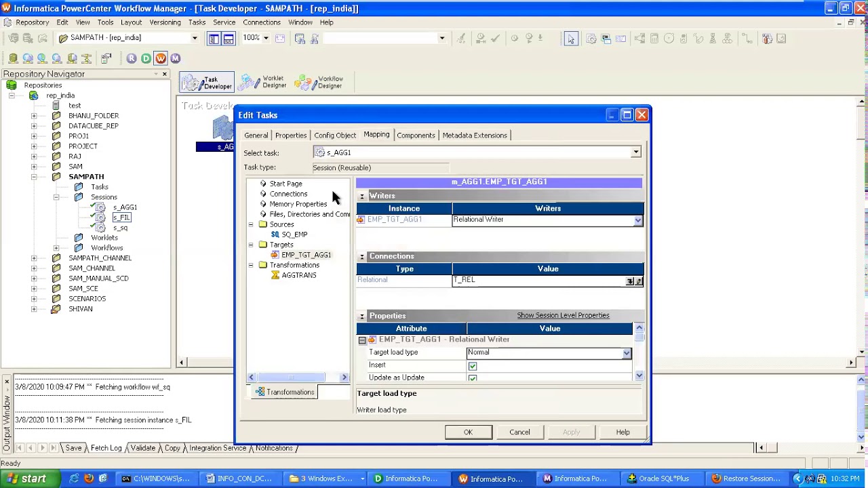Open the Repository Manager (R) tool
Image resolution: width=868 pixels, height=488 pixels.
pyautogui.click(x=132, y=59)
